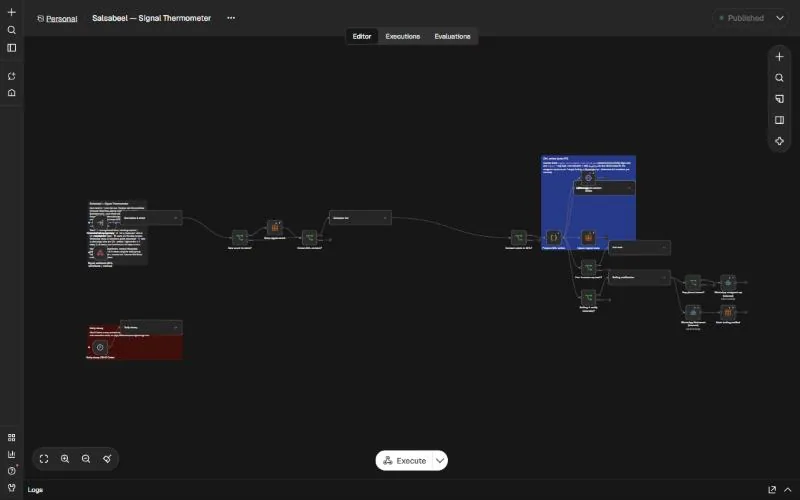Switch to the Executions tab

[403, 36]
